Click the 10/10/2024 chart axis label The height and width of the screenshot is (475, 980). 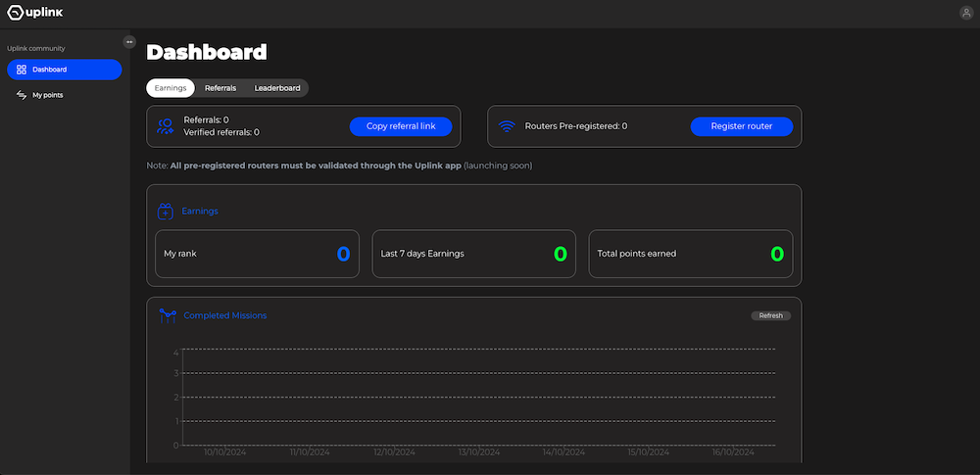pos(224,452)
